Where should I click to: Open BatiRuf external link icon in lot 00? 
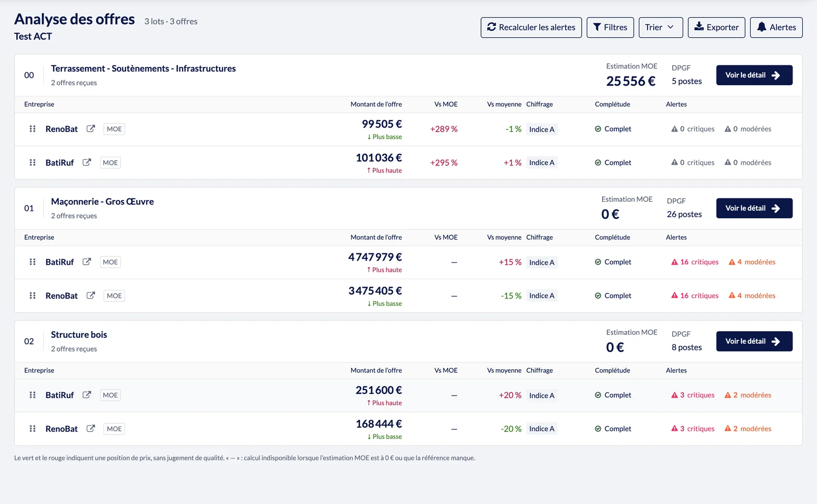click(x=87, y=162)
